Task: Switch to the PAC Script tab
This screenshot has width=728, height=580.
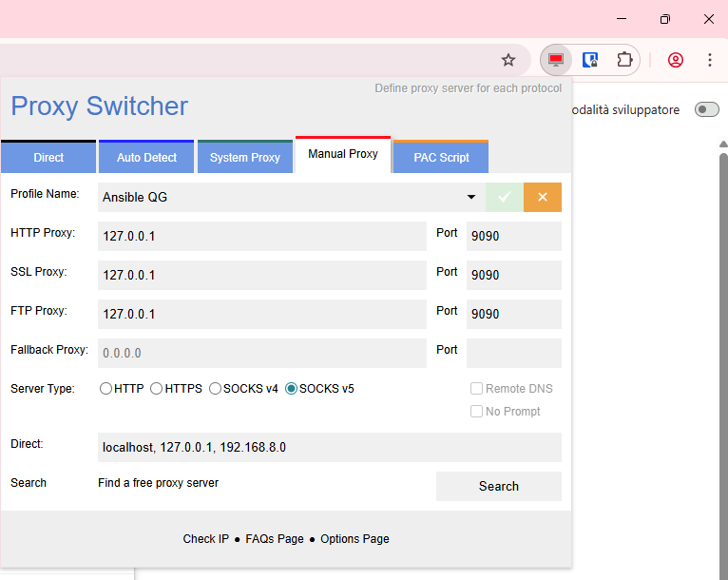Action: point(441,158)
